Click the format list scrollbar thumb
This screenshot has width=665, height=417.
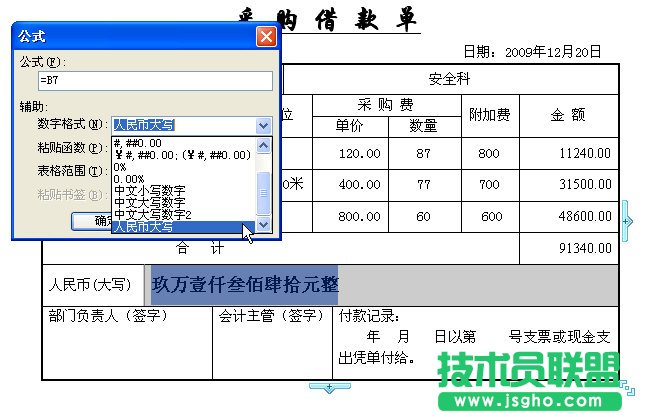pyautogui.click(x=263, y=193)
